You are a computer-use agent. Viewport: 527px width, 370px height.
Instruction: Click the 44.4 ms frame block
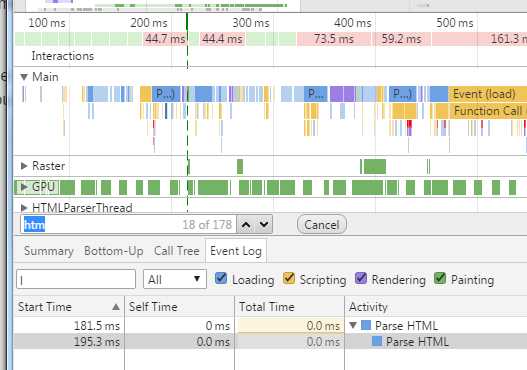click(222, 39)
